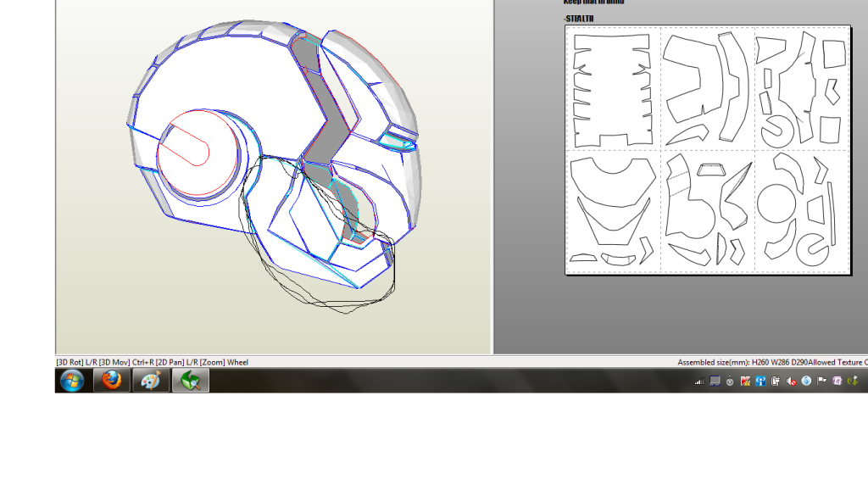The height and width of the screenshot is (490, 868).
Task: Select the red circular ear piece on helmet
Action: click(x=198, y=153)
